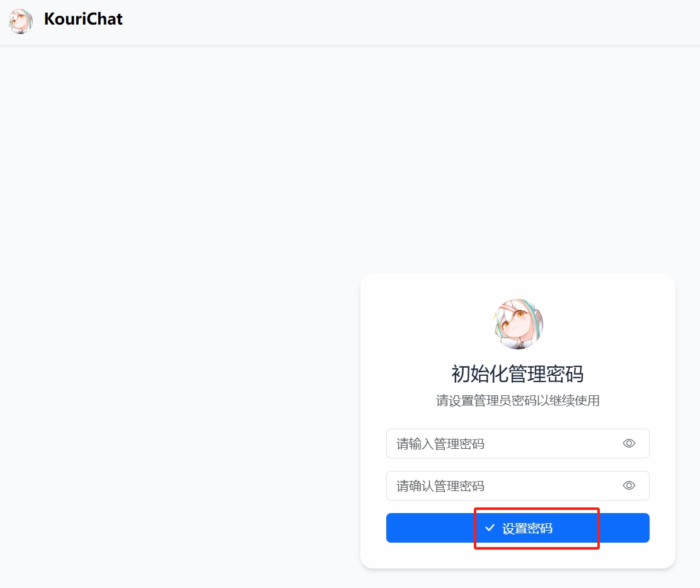700x588 pixels.
Task: Click the checkmark icon on 设置密码 button
Action: 490,528
